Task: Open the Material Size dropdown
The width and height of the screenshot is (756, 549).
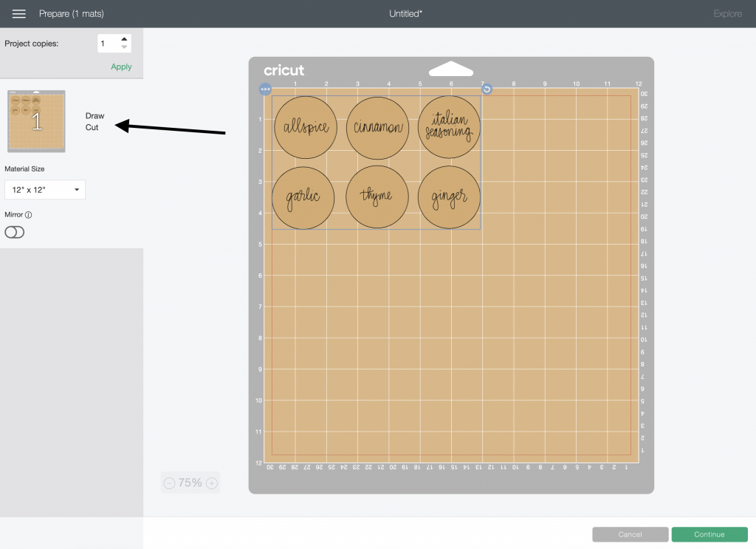Action: click(x=45, y=190)
